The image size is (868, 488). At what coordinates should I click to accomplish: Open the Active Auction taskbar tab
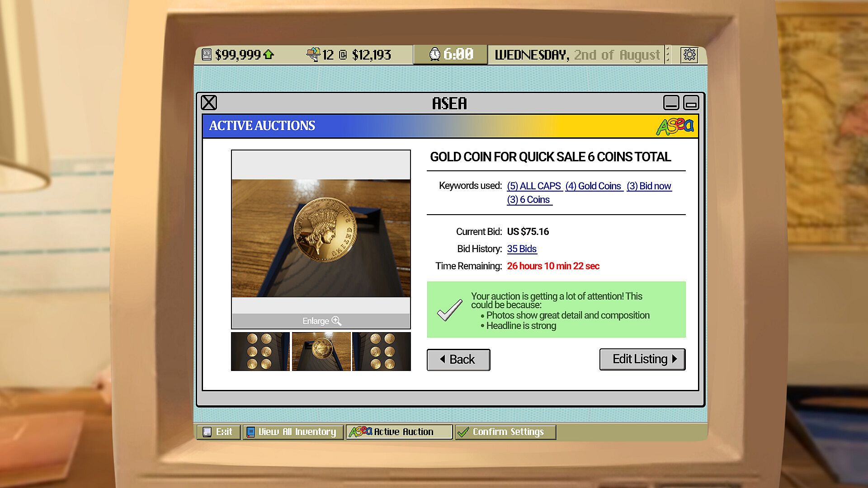(x=399, y=432)
